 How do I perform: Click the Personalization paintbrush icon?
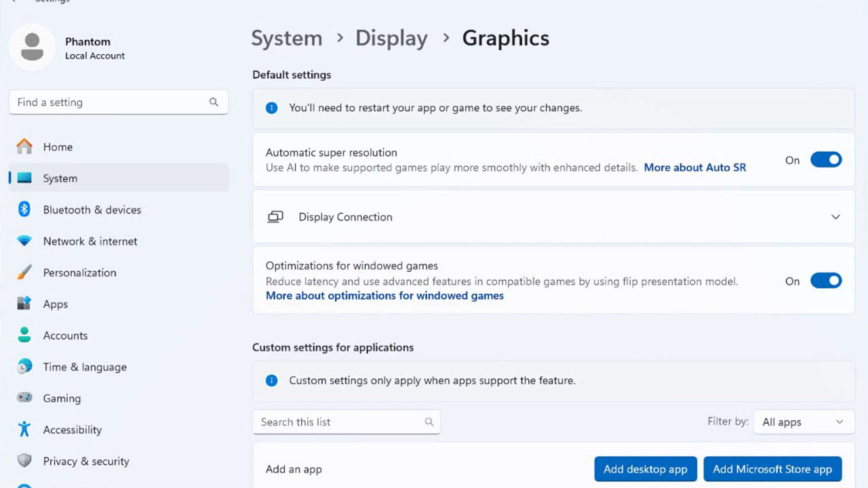[24, 272]
